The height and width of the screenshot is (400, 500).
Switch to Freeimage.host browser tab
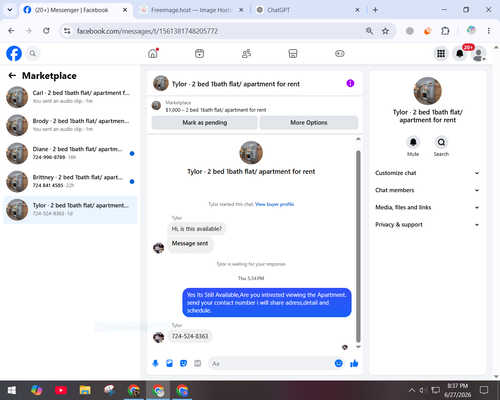tap(191, 10)
